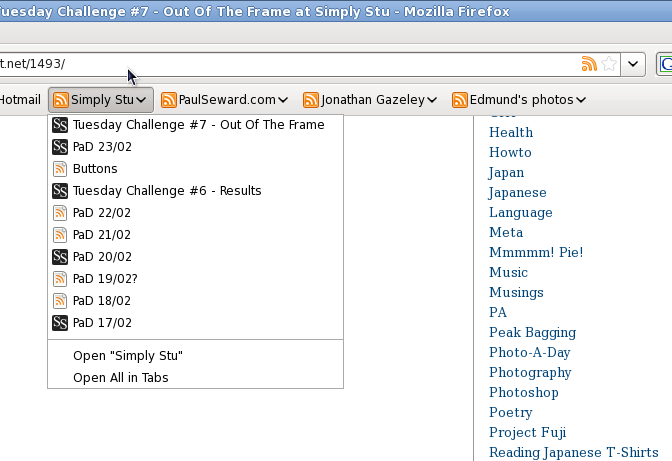Click the Simply Stu feed icon
Screen dimensions: 672x461
point(61,99)
